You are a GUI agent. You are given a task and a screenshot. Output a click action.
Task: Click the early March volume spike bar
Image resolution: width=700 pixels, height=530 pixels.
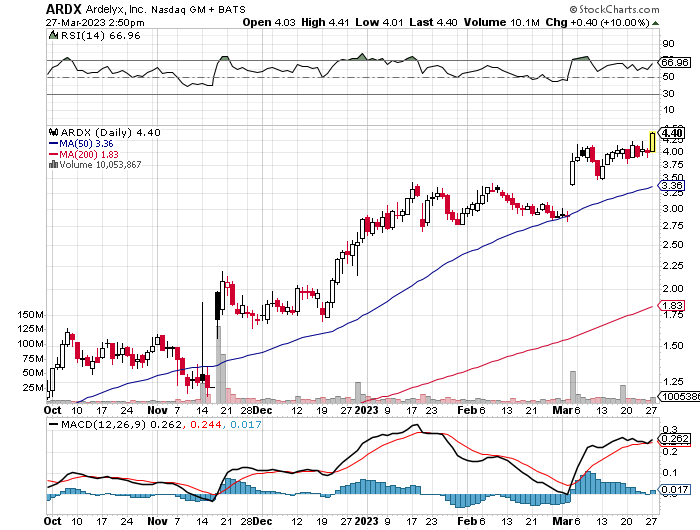point(573,387)
